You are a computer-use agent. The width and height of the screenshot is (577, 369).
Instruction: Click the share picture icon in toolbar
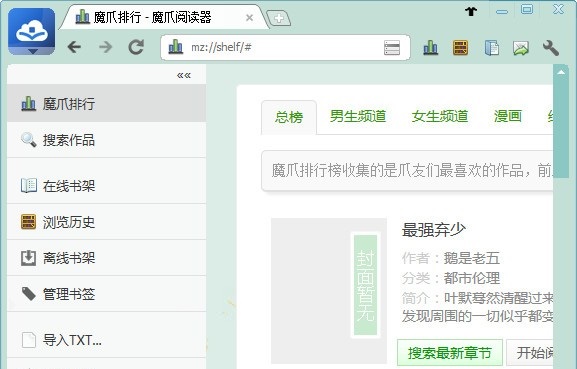[521, 48]
